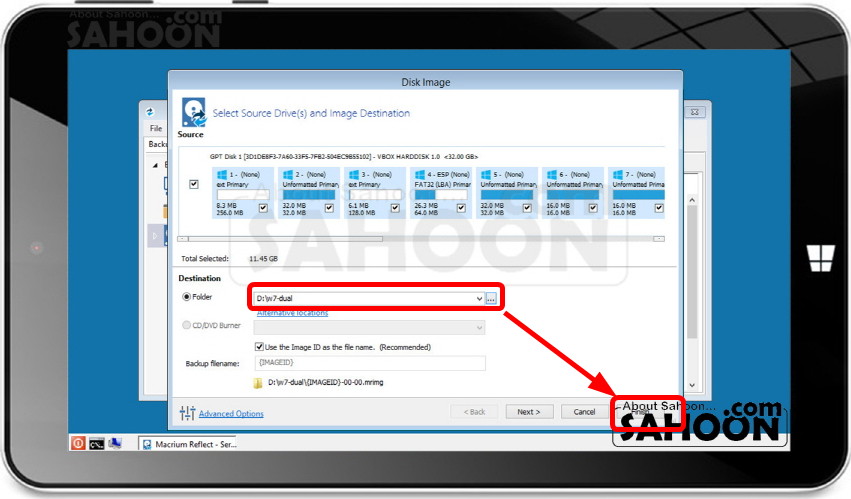Click the D:\w7-dual\{IMAGEID}-00-00.mrimg path text
The height and width of the screenshot is (499, 851).
pyautogui.click(x=326, y=382)
